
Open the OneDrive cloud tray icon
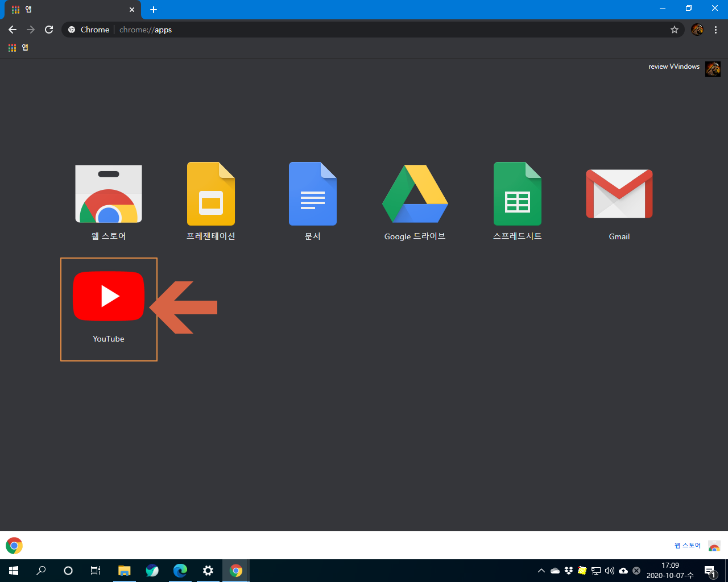coord(555,571)
